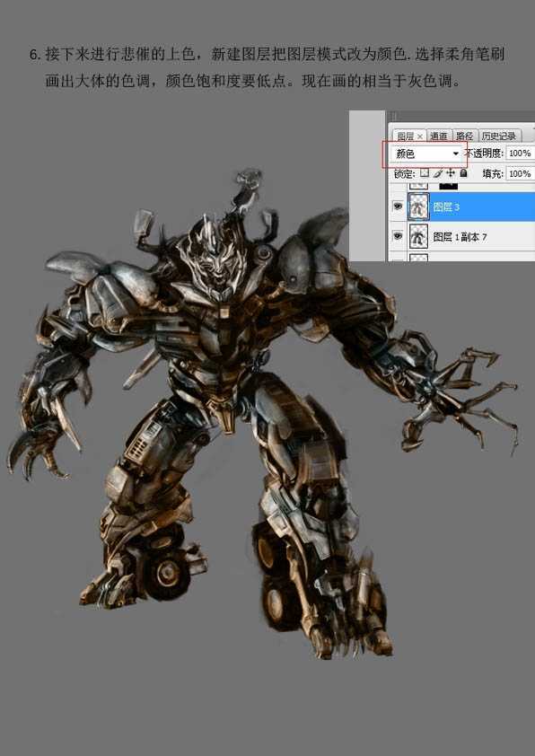Click the 不透明度 100% field
The width and height of the screenshot is (535, 756).
pos(520,154)
